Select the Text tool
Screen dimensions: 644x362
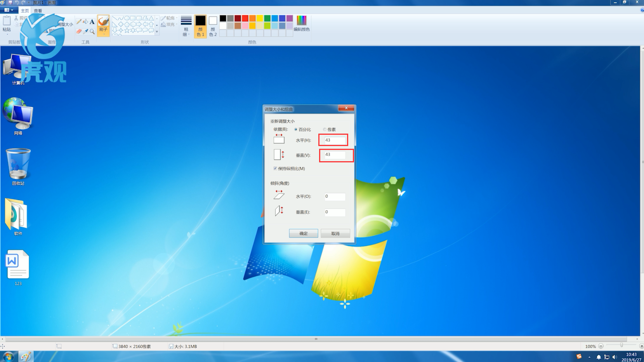click(92, 22)
